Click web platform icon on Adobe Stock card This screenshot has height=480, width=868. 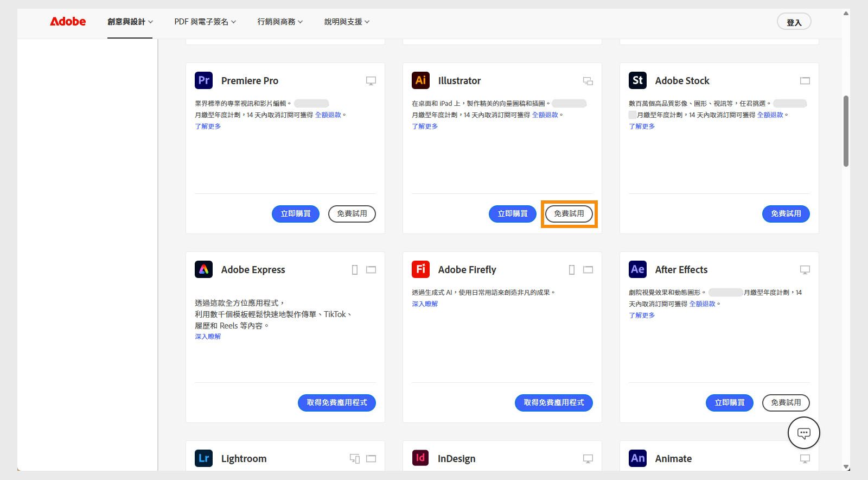click(805, 81)
